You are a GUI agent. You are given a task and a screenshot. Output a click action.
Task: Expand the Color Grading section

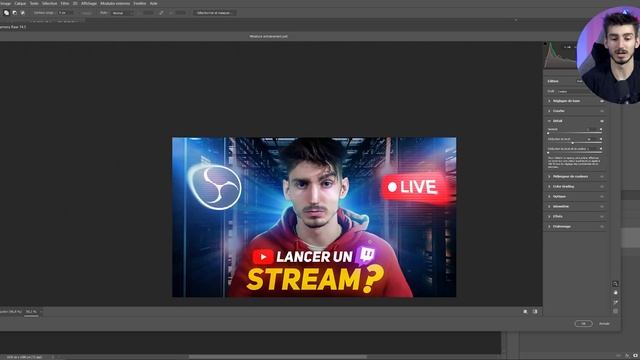pyautogui.click(x=549, y=187)
